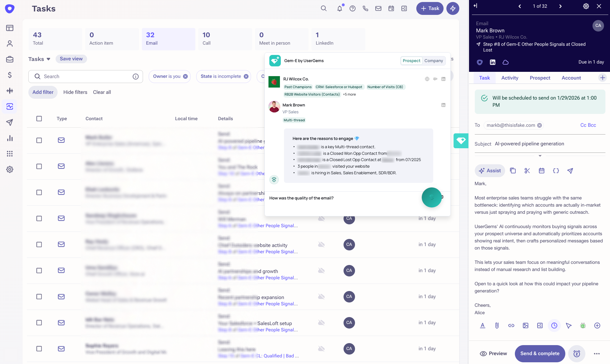The width and height of the screenshot is (610, 364).
Task: Click the attachment paperclip icon in email editor
Action: [x=497, y=325]
